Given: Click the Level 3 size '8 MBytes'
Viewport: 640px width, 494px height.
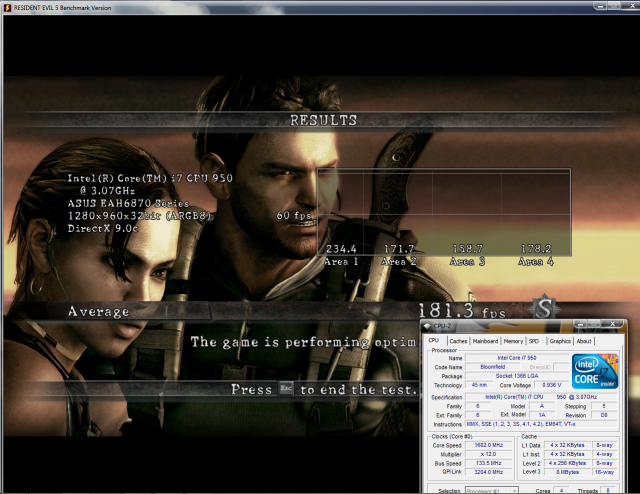Looking at the screenshot, I should (x=567, y=472).
